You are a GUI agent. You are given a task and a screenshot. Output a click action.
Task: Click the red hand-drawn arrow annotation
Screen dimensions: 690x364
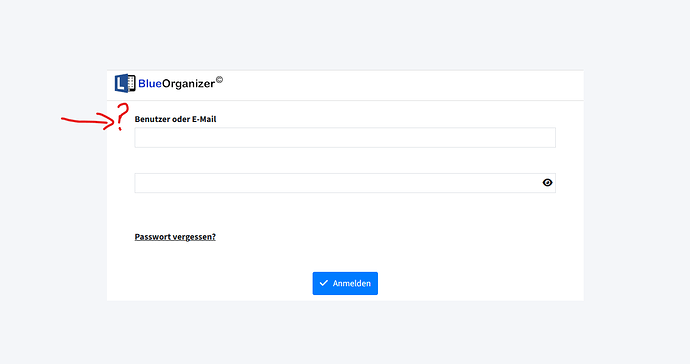pos(88,121)
